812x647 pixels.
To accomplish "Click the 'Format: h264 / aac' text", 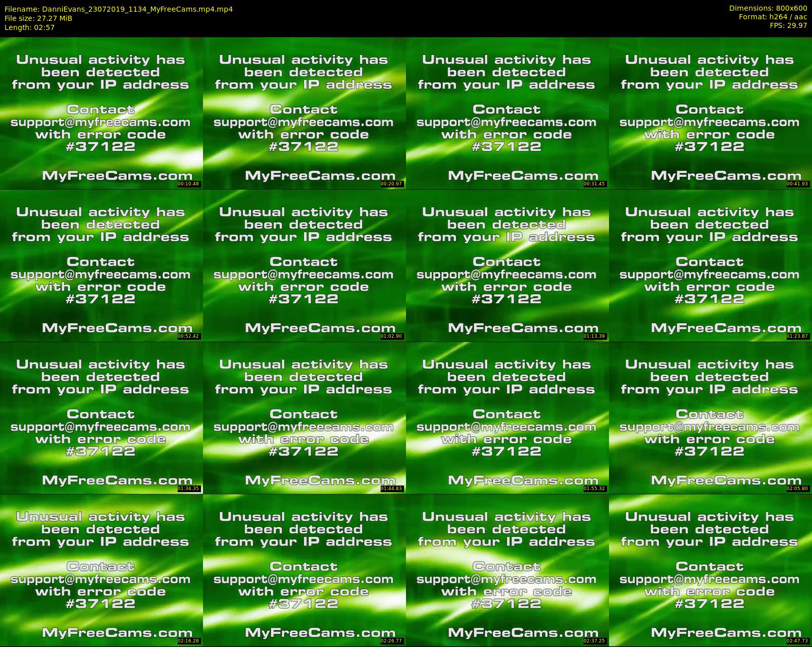I will [x=773, y=17].
